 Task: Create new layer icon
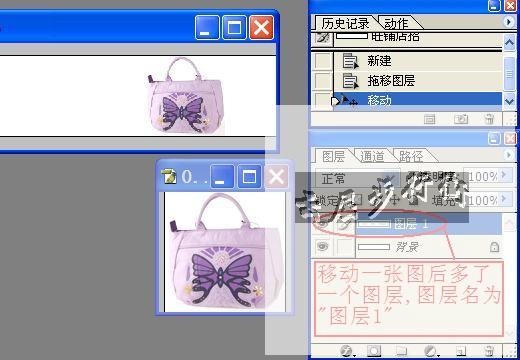(x=461, y=351)
